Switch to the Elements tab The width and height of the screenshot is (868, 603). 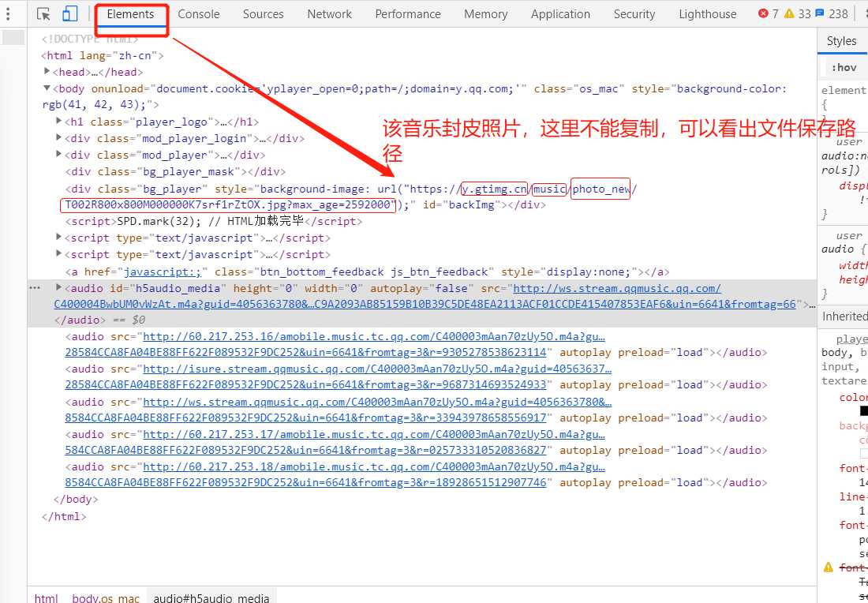pyautogui.click(x=131, y=14)
